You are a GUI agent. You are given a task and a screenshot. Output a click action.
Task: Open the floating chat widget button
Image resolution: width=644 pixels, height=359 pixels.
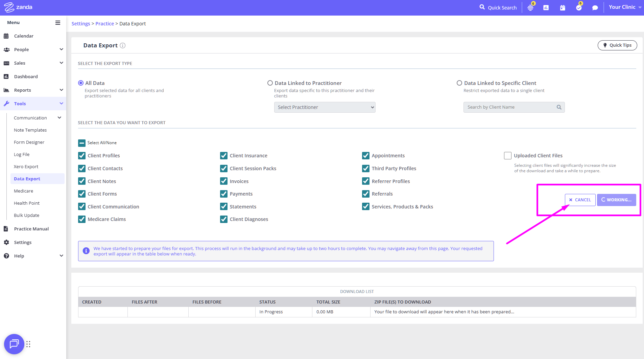14,344
